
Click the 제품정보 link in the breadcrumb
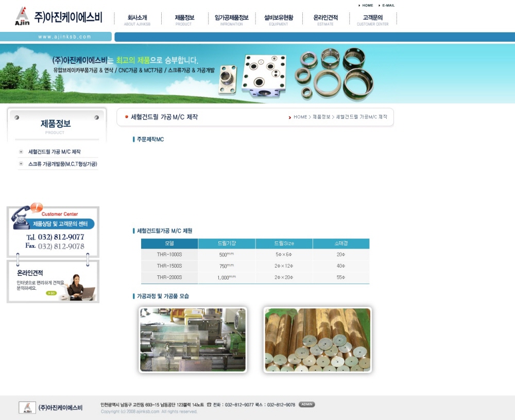tap(321, 117)
